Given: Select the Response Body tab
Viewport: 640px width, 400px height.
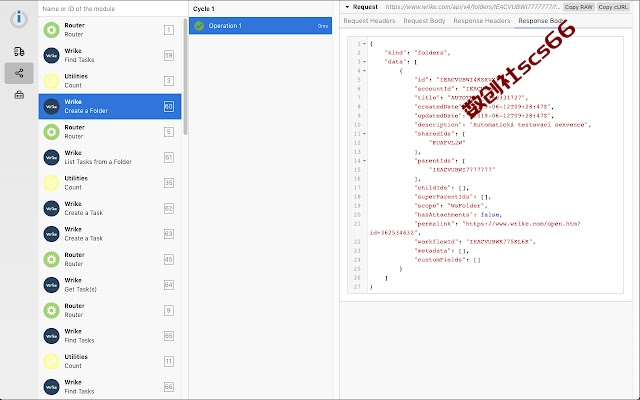Looking at the screenshot, I should click(541, 20).
